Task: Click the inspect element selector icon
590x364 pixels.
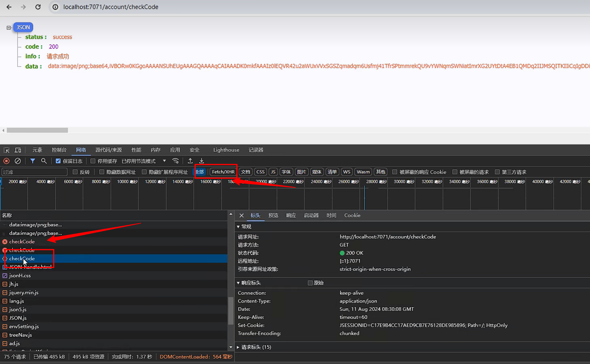Action: click(6, 150)
